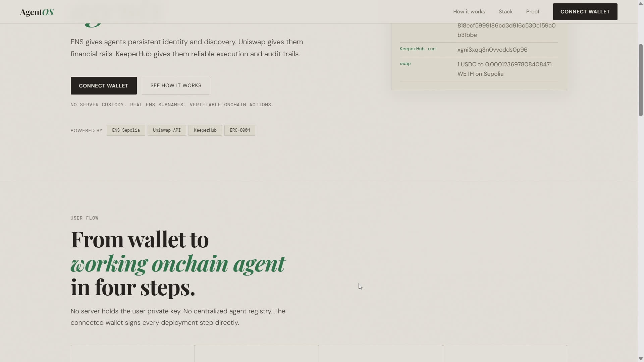Click the vertical scrollbar thumb
This screenshot has width=644, height=362.
click(x=641, y=80)
